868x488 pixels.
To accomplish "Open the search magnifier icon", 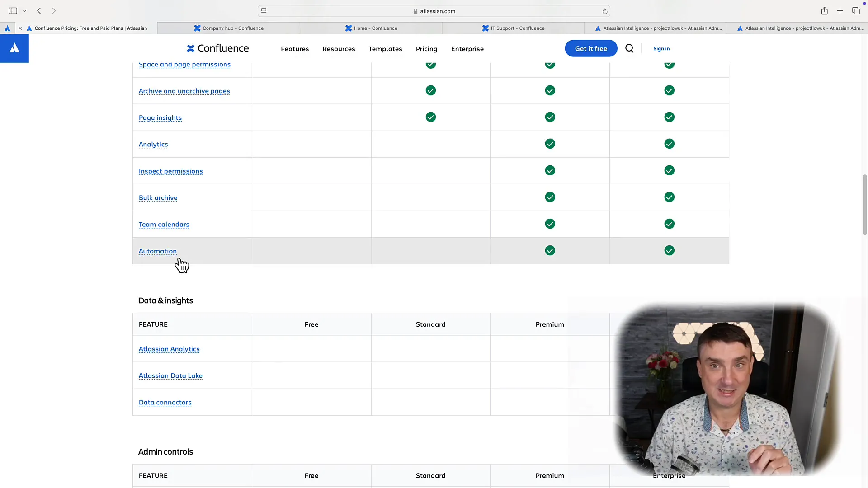I will [x=629, y=48].
